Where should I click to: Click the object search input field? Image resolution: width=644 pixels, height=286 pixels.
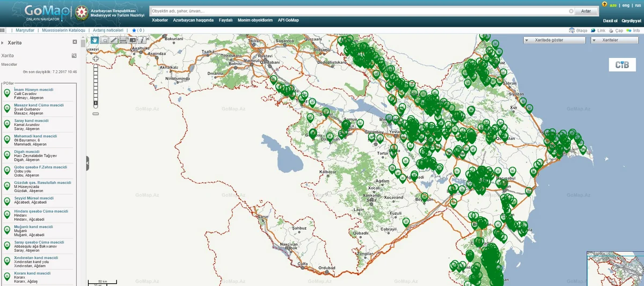tap(359, 11)
